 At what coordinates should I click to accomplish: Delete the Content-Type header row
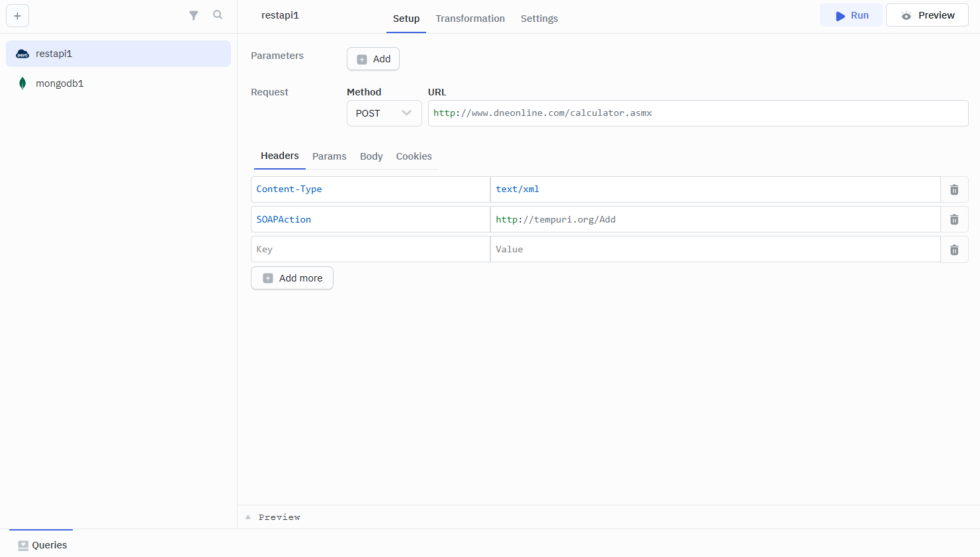(x=954, y=189)
